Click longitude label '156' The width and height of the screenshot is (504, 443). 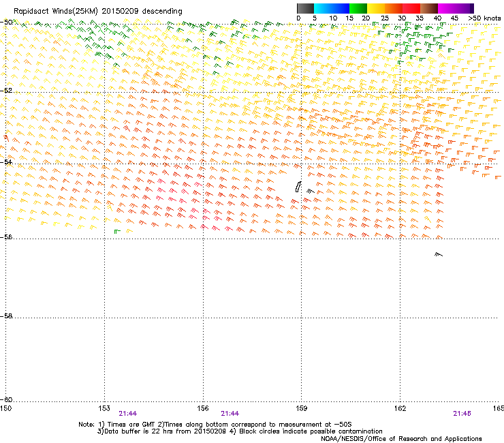pyautogui.click(x=203, y=408)
